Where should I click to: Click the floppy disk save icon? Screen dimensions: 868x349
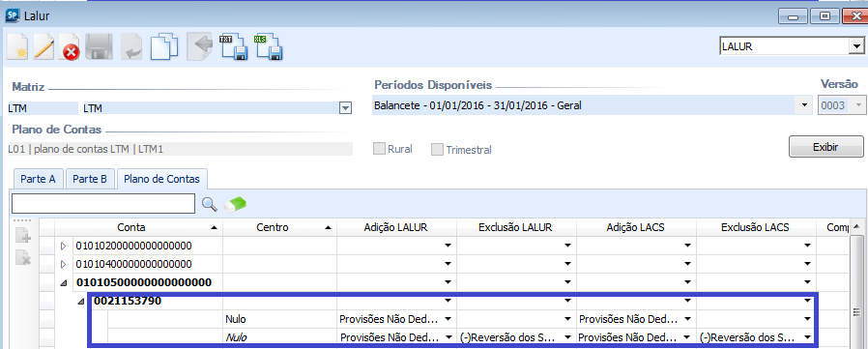tap(100, 47)
